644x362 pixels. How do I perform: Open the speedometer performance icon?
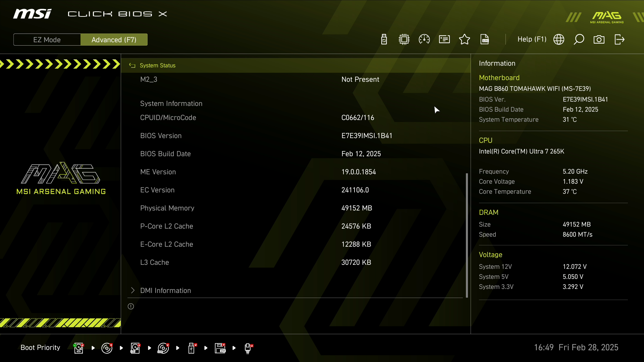tap(424, 40)
